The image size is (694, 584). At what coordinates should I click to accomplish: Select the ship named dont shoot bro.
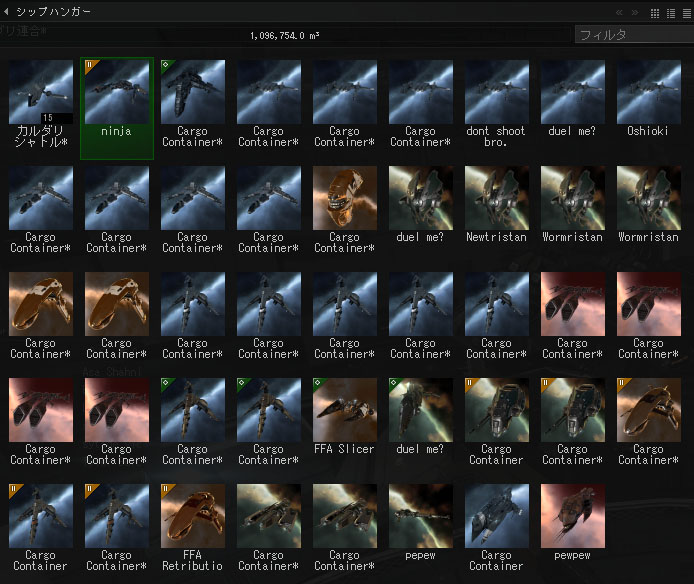coord(497,104)
